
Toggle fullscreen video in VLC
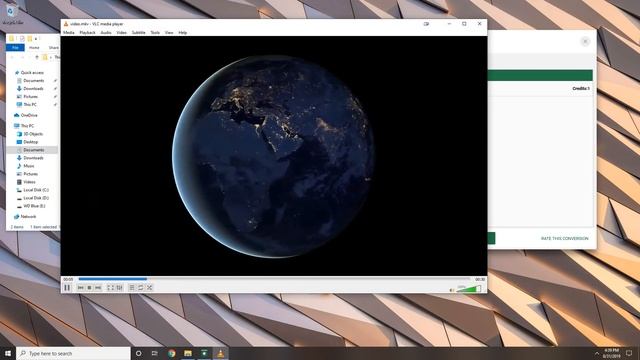click(110, 288)
